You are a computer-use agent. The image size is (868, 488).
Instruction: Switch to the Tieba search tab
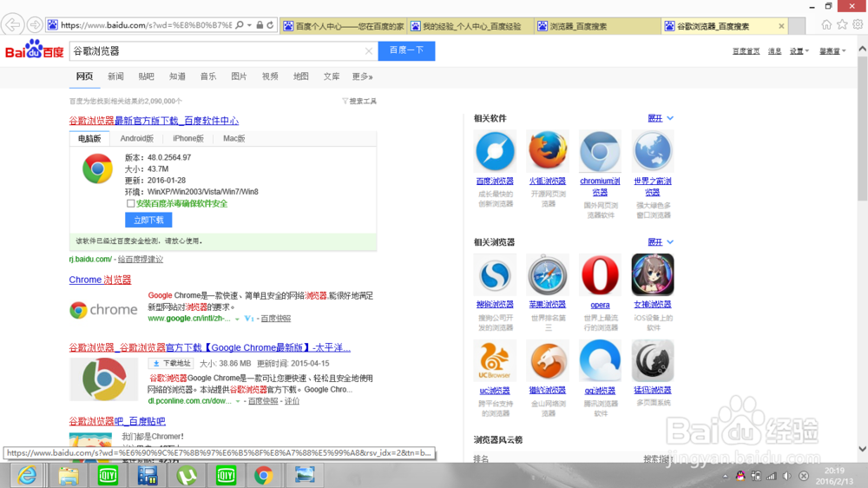(x=146, y=76)
